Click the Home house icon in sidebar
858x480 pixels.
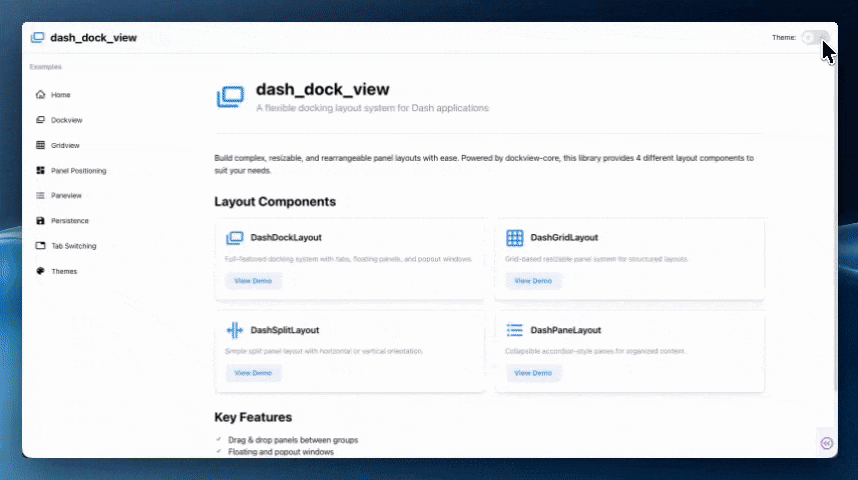pos(40,95)
